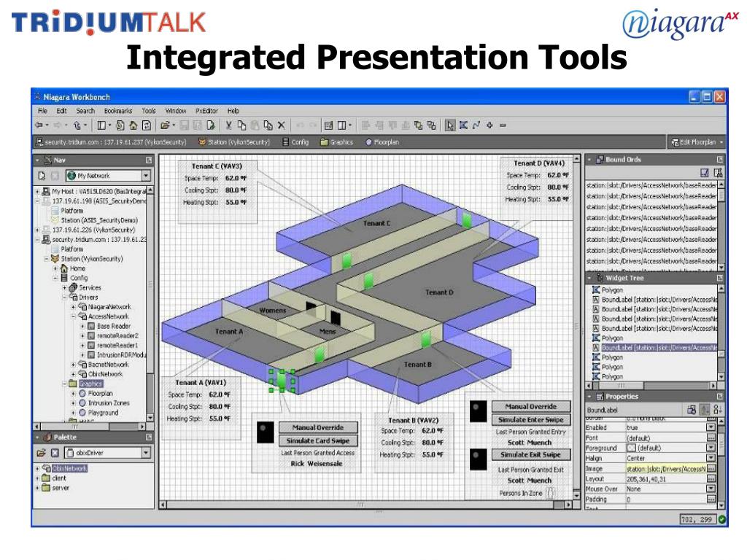Open the Edit Floorplan dropdown
This screenshot has height=560, width=747.
[x=721, y=142]
